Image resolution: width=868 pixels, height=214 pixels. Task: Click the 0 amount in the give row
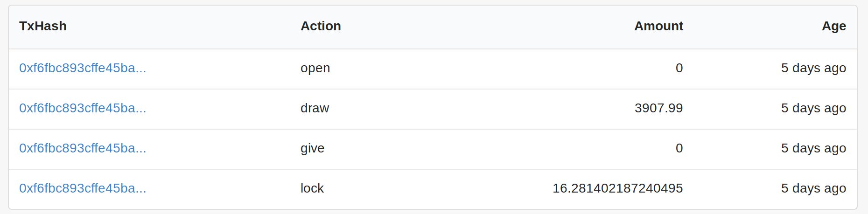(x=679, y=148)
